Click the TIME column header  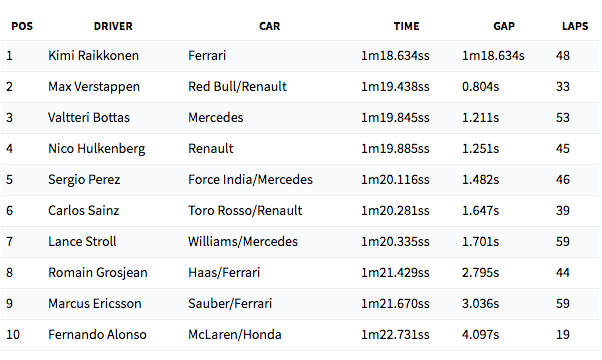point(406,26)
